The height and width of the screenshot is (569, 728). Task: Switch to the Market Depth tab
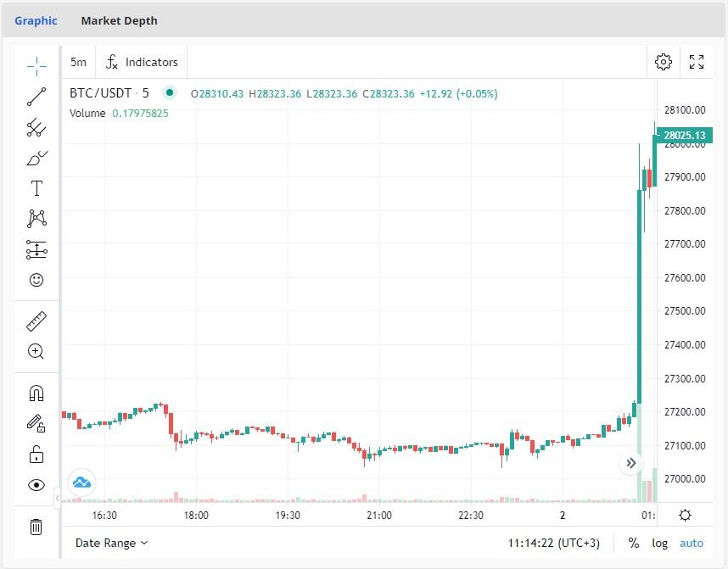pos(119,20)
